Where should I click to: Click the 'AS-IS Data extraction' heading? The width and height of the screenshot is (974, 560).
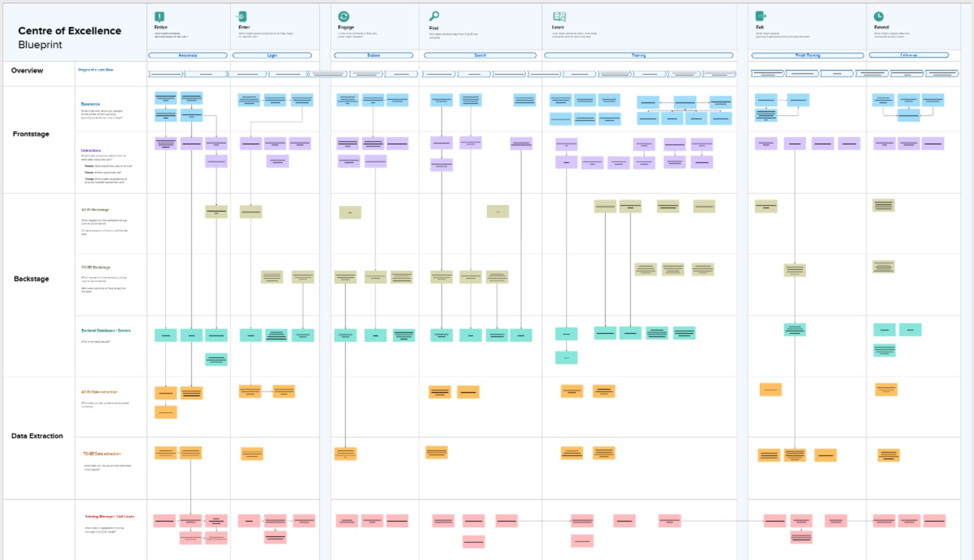100,392
